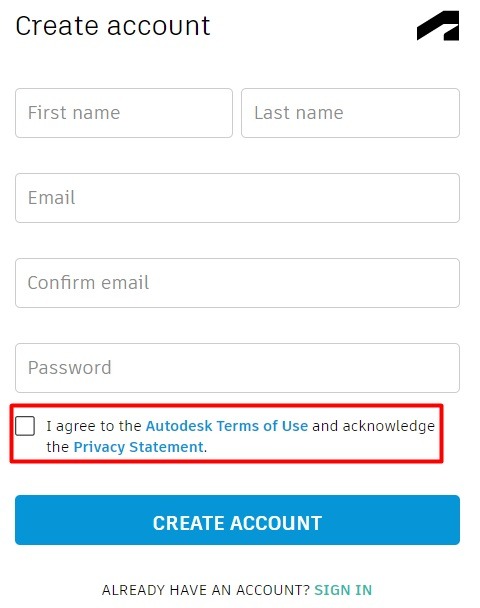Screen dimensions: 480x608
Task: Select the 'Confirm email' placeholder text
Action: click(x=88, y=283)
